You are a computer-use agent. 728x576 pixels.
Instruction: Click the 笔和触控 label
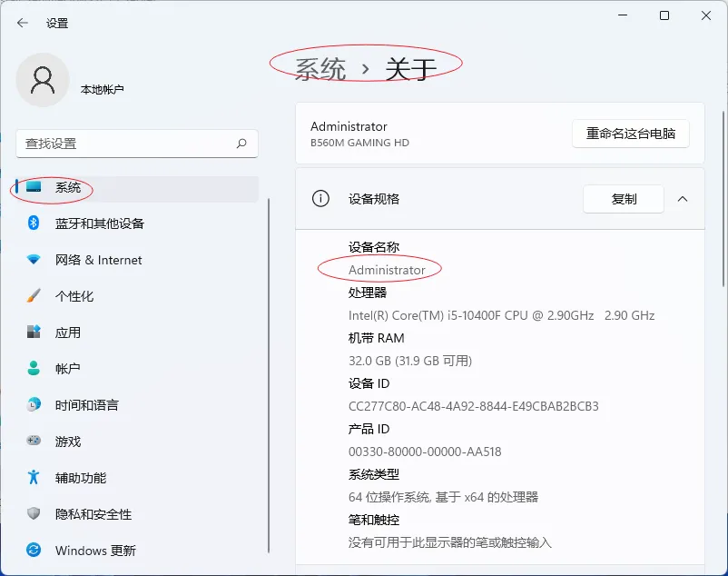coord(374,520)
